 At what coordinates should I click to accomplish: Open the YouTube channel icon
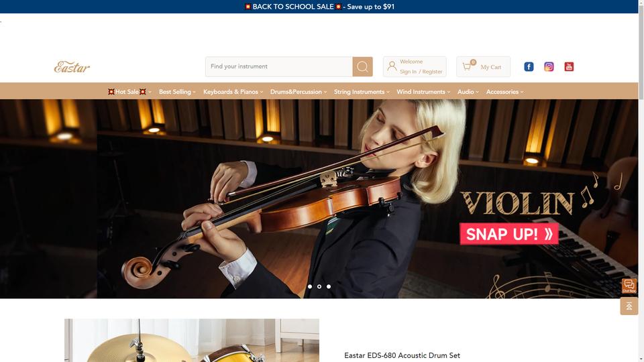[x=569, y=66]
